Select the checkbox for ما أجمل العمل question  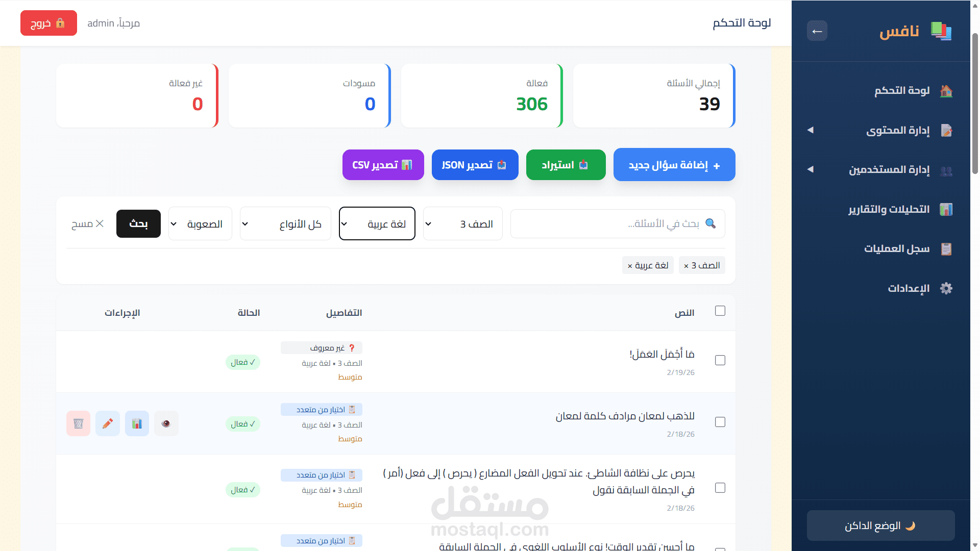(x=720, y=360)
